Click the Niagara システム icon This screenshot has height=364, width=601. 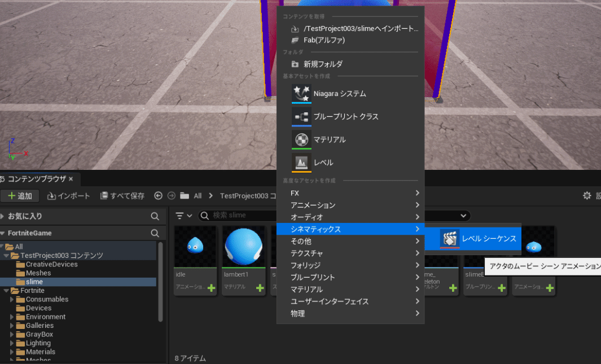tap(301, 94)
